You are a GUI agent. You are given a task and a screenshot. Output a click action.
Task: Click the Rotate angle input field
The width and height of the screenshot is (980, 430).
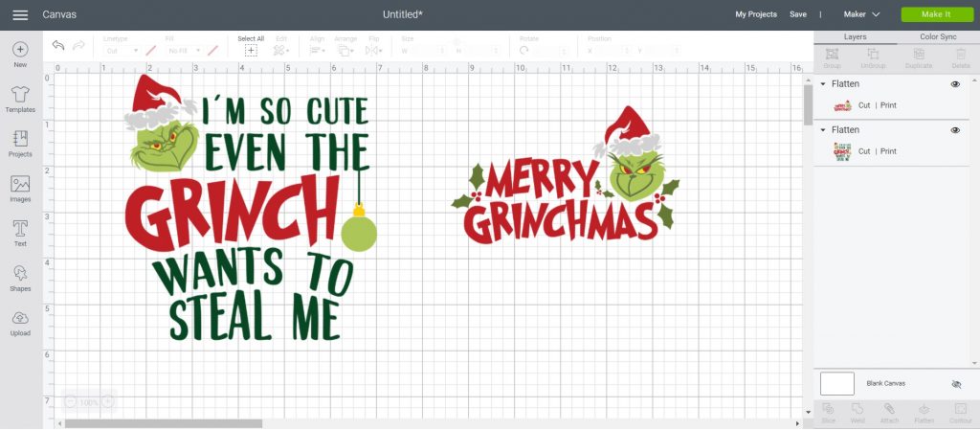point(550,51)
